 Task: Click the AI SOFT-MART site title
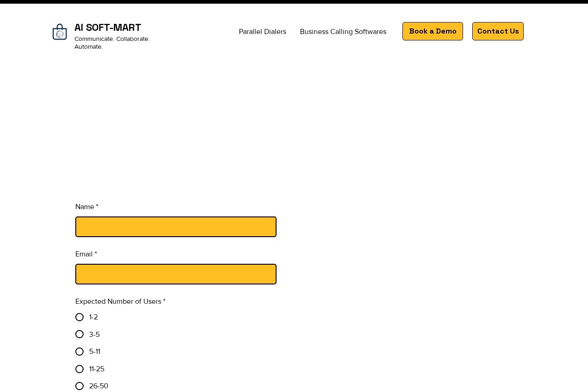click(x=107, y=28)
